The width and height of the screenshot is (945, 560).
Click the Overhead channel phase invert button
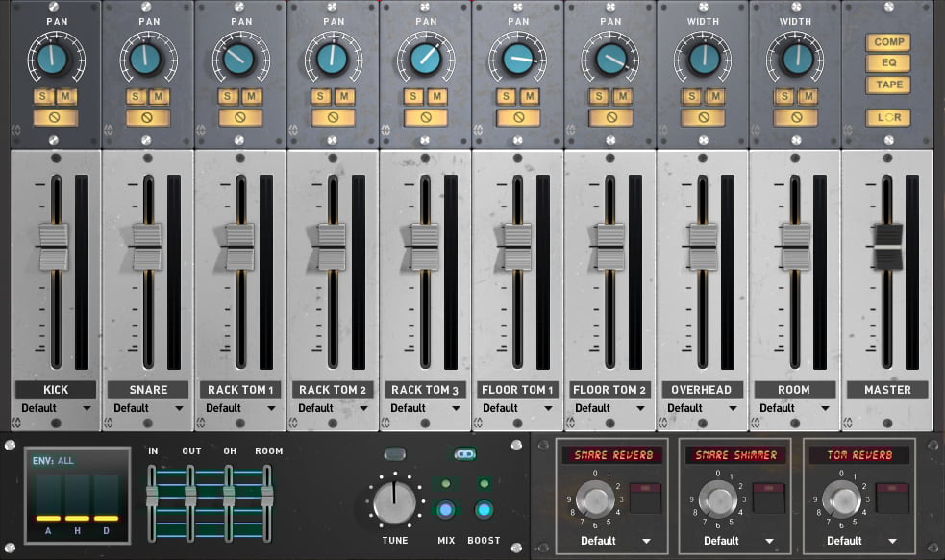tap(704, 118)
